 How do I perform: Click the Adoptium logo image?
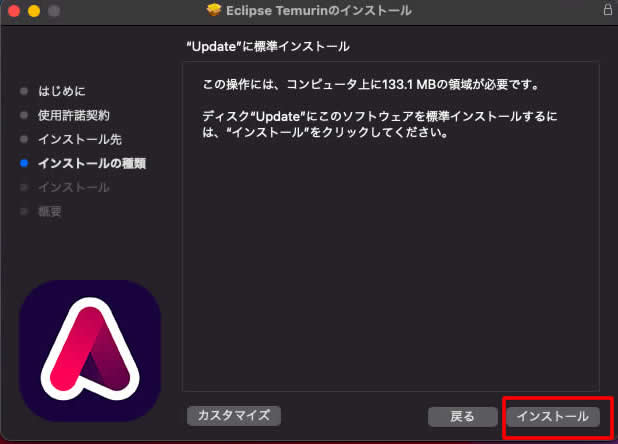point(90,351)
